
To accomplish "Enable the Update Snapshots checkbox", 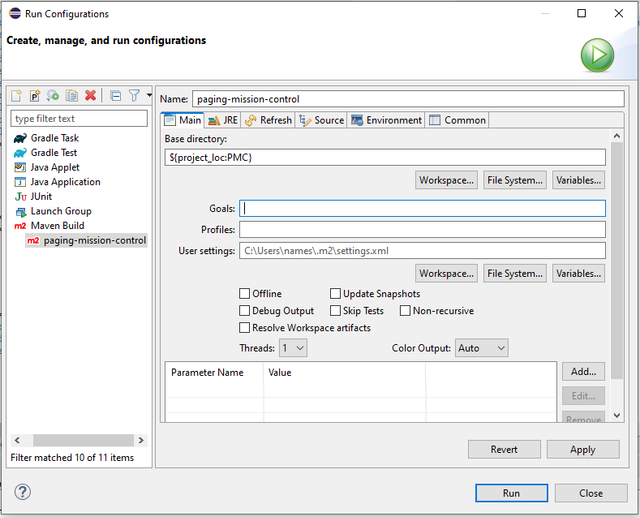I will click(x=335, y=294).
